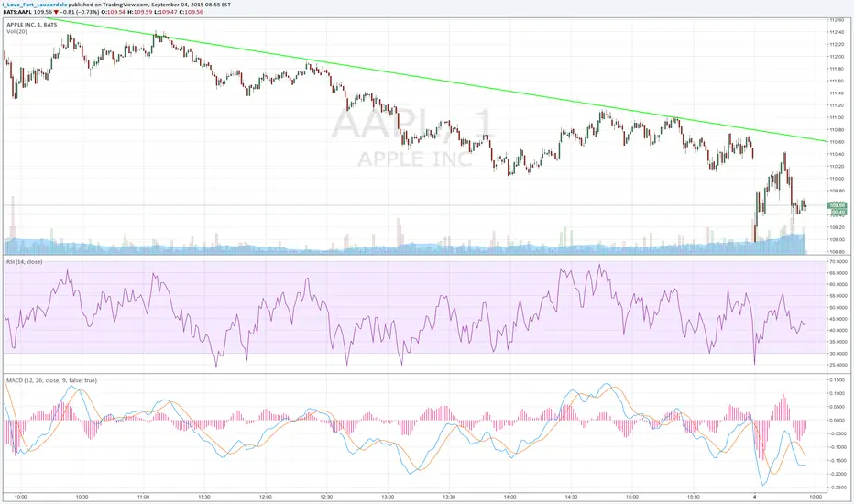Viewport: 854px width, 504px height.
Task: Select the MACD (12, 26, close, 9, false, true) label
Action: (x=51, y=380)
